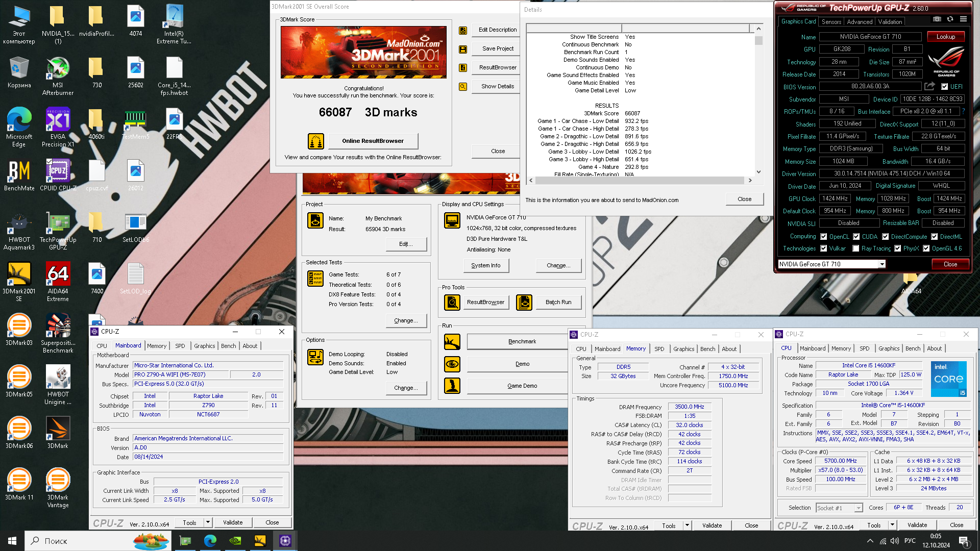Open MSI Afterburner desktop icon

(x=58, y=76)
